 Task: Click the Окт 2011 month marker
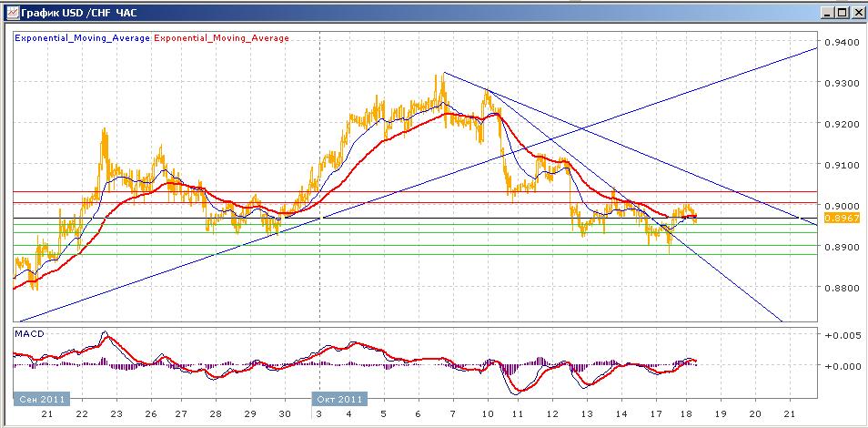[x=340, y=399]
